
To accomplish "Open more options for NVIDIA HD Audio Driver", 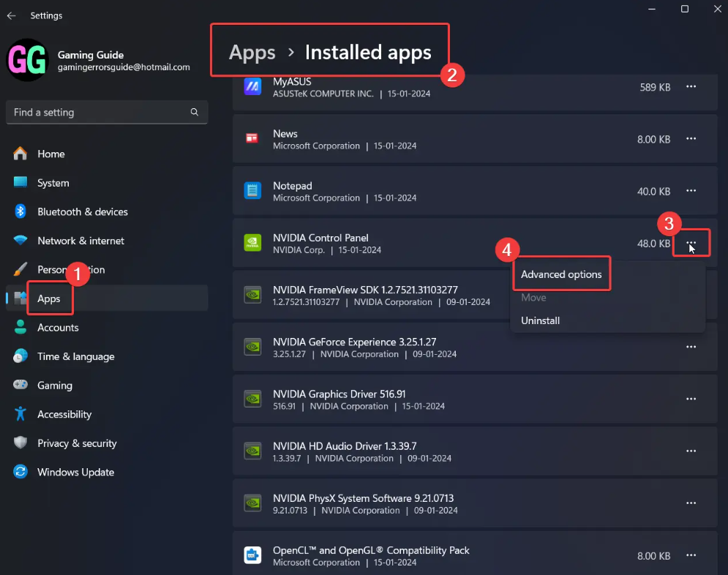I will (x=691, y=451).
